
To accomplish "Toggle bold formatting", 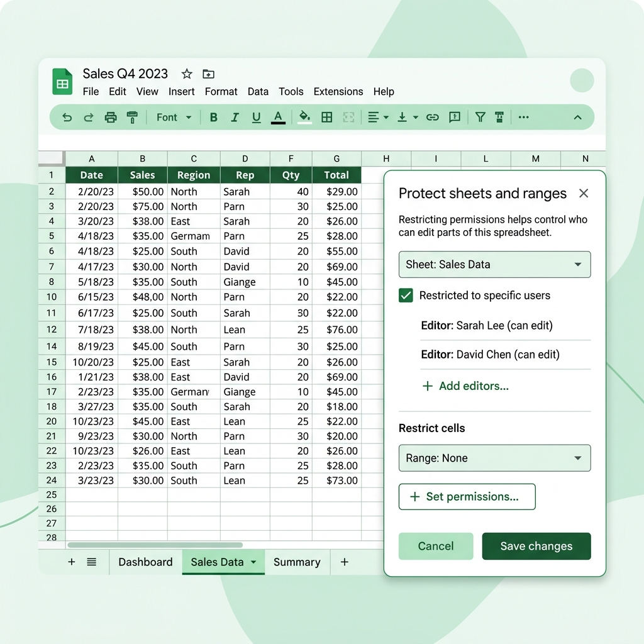I will tap(214, 118).
